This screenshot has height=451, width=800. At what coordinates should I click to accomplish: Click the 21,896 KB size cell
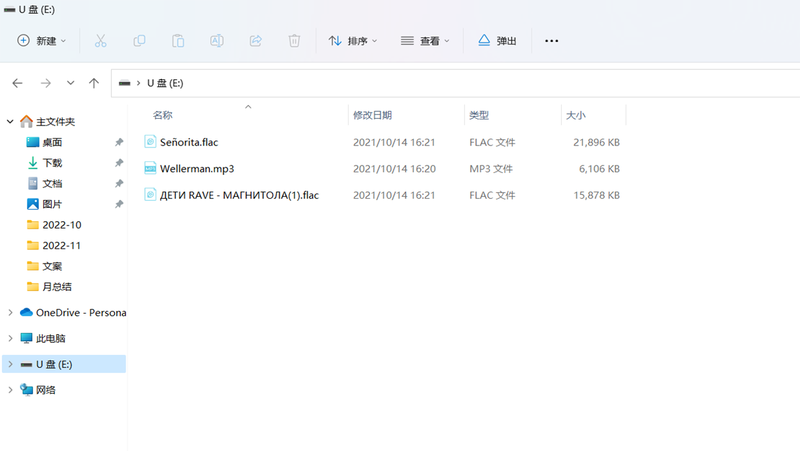click(596, 142)
